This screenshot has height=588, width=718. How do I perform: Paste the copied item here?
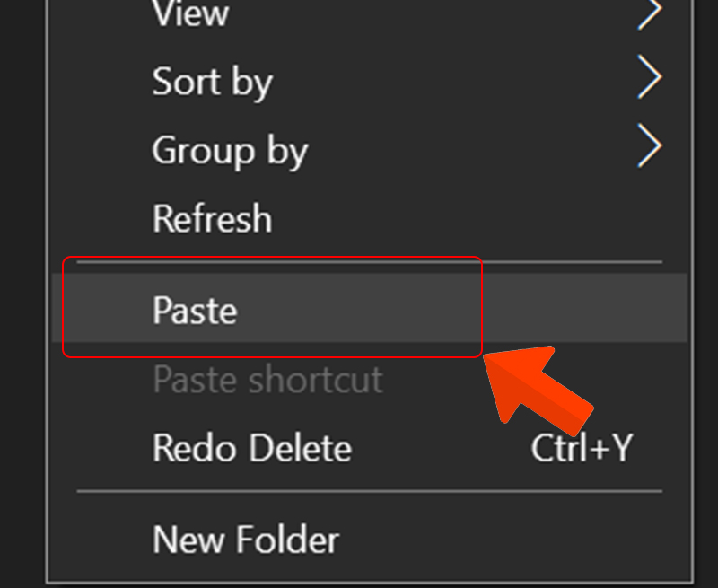tap(195, 311)
